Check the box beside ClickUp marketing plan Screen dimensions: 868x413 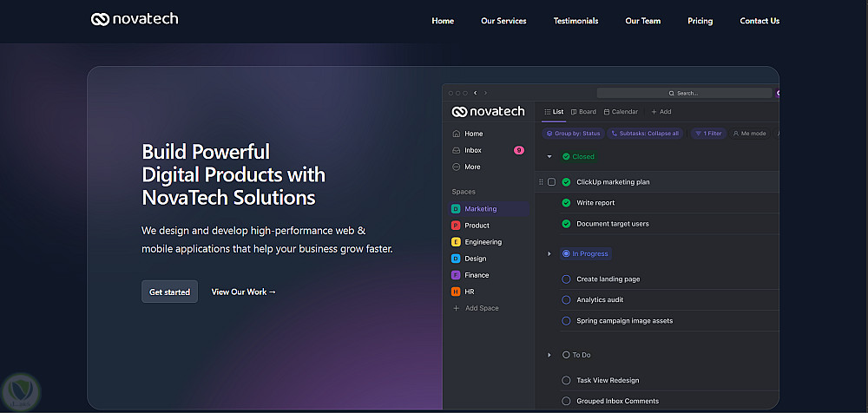coord(551,182)
